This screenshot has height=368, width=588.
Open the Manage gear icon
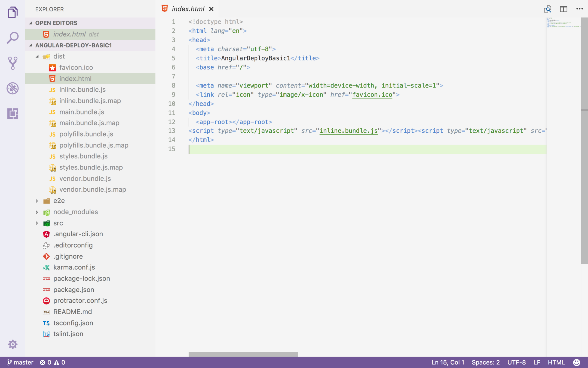tap(13, 345)
